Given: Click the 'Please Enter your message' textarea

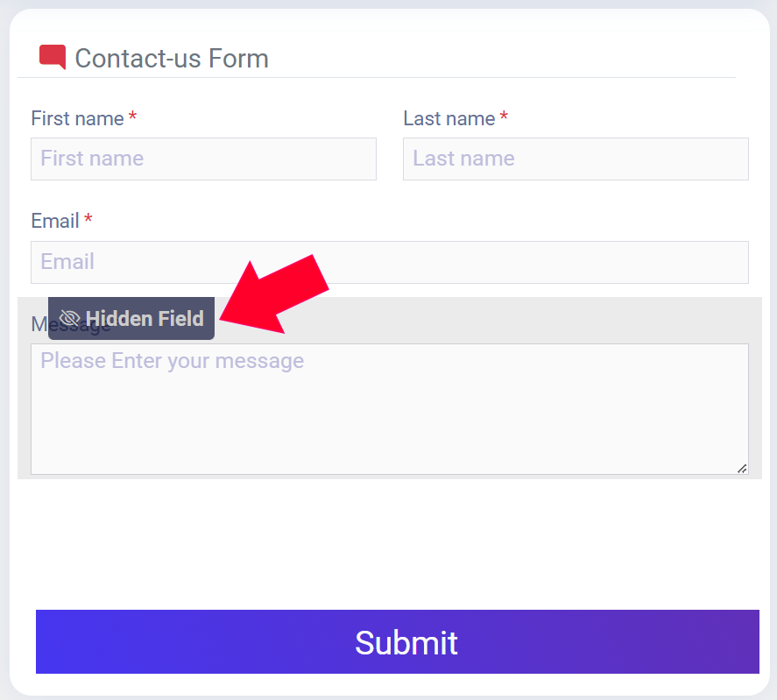Looking at the screenshot, I should (390, 409).
